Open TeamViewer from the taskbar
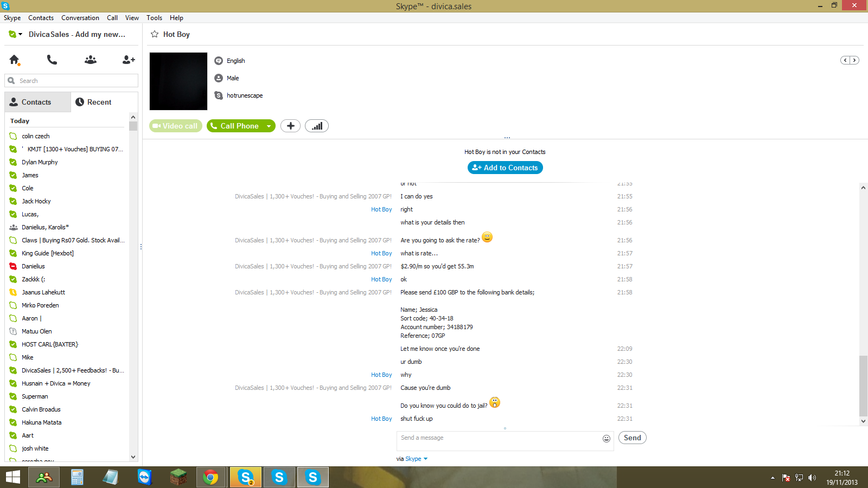The image size is (868, 488). [x=144, y=477]
